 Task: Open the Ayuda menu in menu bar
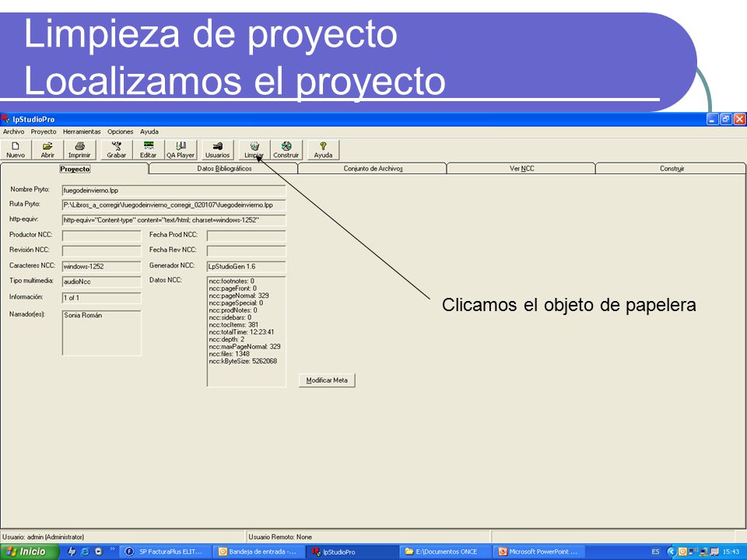(149, 132)
